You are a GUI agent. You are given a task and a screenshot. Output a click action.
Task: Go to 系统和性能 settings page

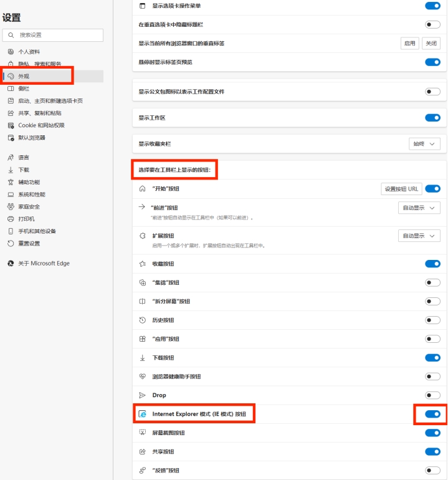point(37,194)
